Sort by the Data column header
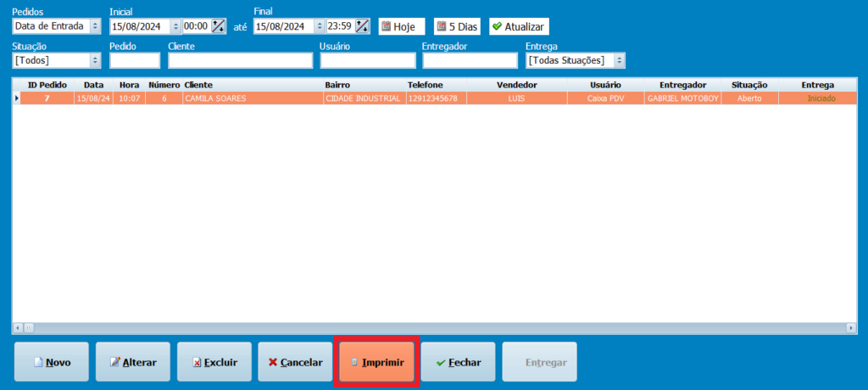This screenshot has width=868, height=390. pyautogui.click(x=93, y=85)
